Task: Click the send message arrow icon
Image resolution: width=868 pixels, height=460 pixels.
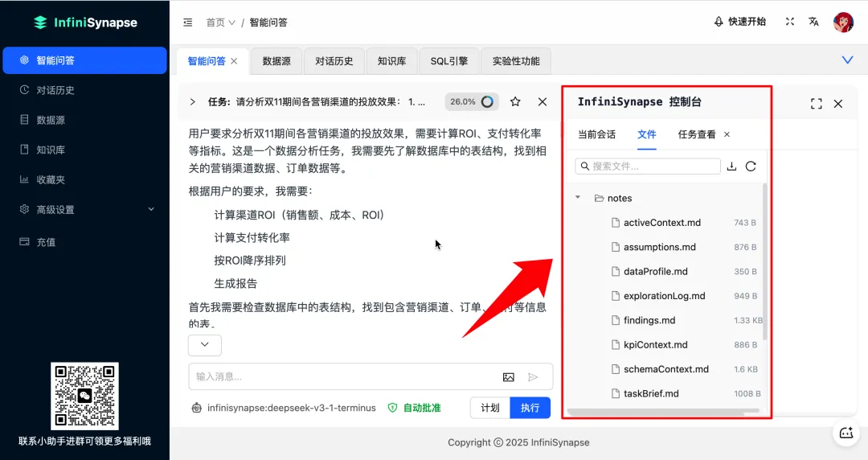Action: click(533, 377)
